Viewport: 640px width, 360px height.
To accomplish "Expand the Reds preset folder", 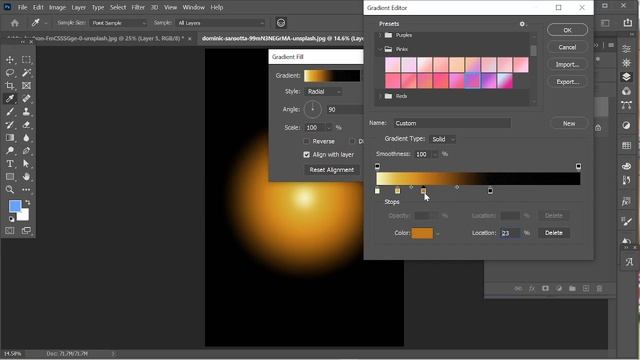I will click(380, 96).
